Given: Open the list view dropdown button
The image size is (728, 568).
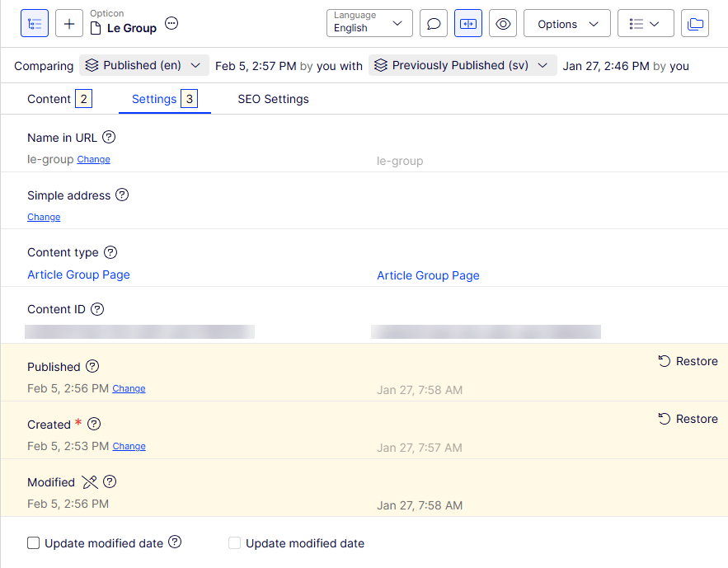Looking at the screenshot, I should [x=646, y=23].
